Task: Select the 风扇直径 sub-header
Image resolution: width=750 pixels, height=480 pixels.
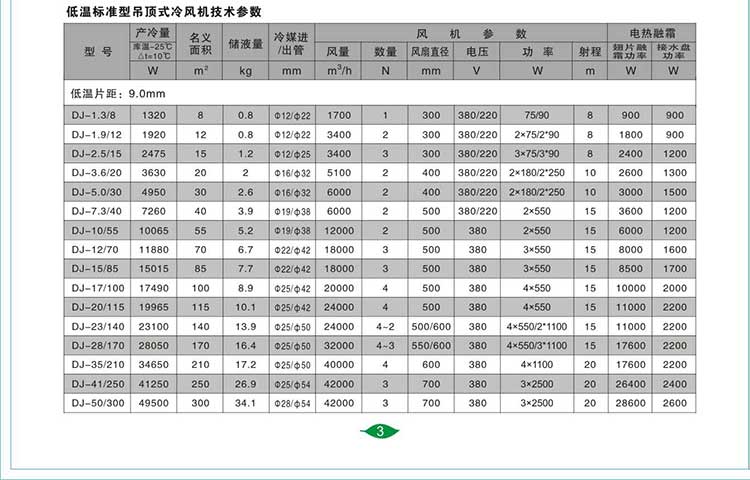Action: click(x=430, y=51)
